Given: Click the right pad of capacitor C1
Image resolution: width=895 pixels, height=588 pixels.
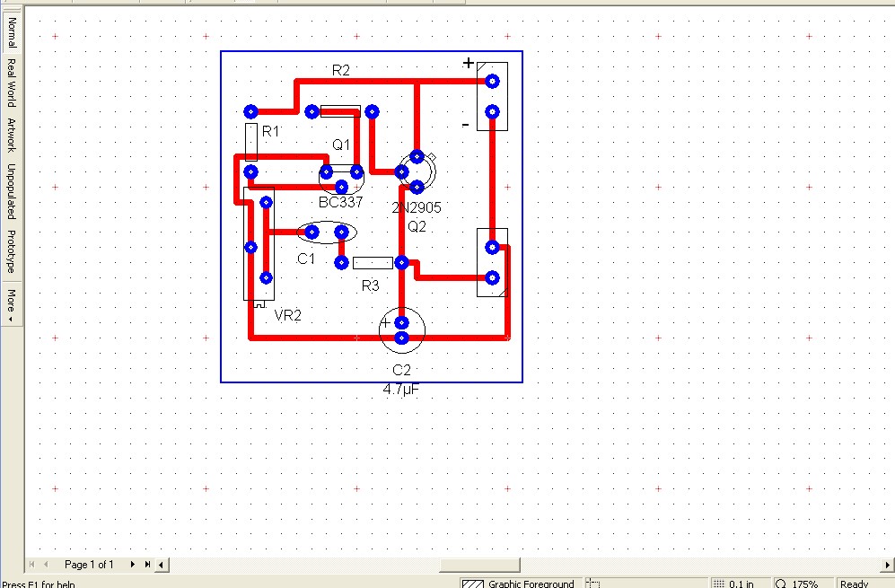Looking at the screenshot, I should pyautogui.click(x=341, y=232).
